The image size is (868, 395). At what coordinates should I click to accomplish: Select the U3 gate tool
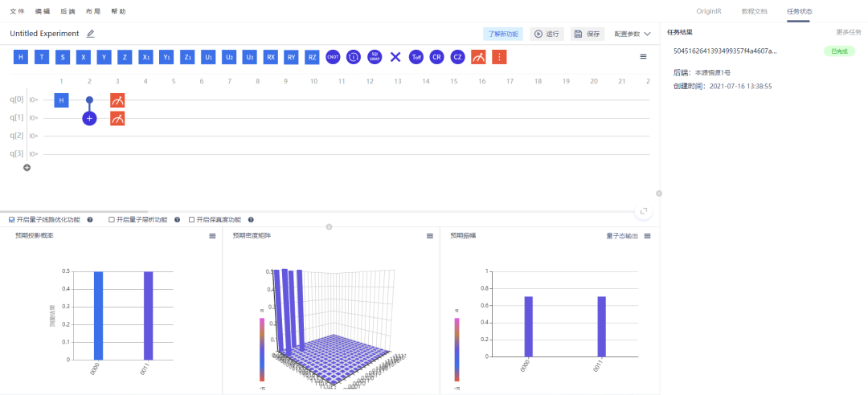coord(250,57)
